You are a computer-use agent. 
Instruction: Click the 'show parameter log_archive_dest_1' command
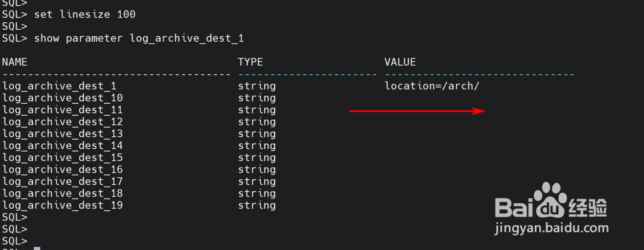coord(138,39)
